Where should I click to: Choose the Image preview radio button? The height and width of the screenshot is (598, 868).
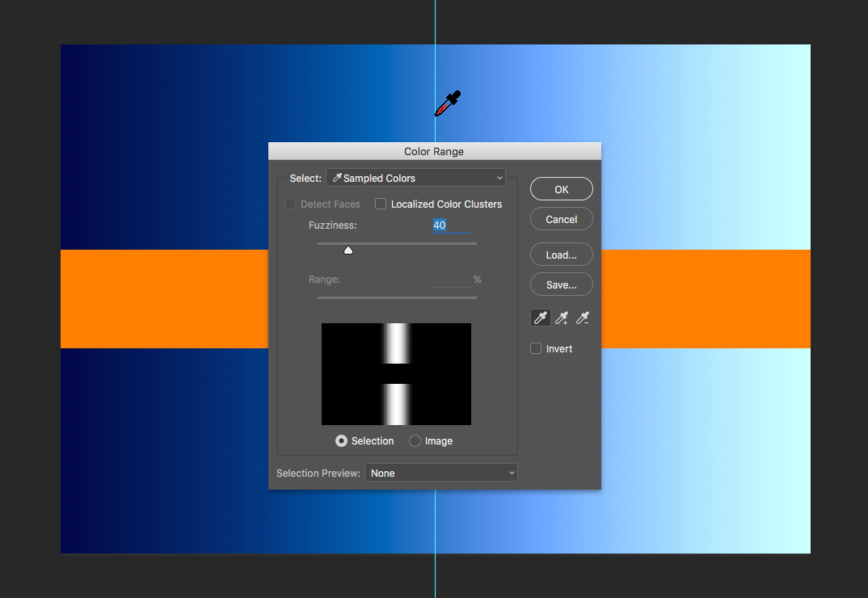415,440
